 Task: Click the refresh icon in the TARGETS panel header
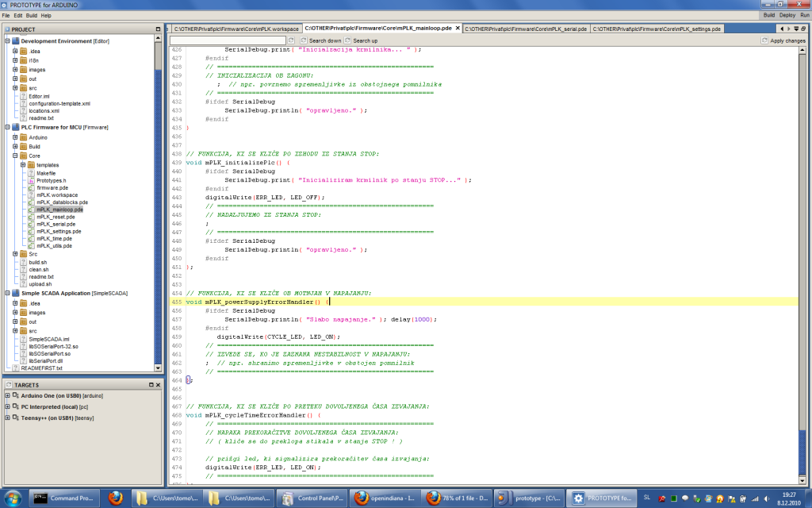click(x=8, y=384)
